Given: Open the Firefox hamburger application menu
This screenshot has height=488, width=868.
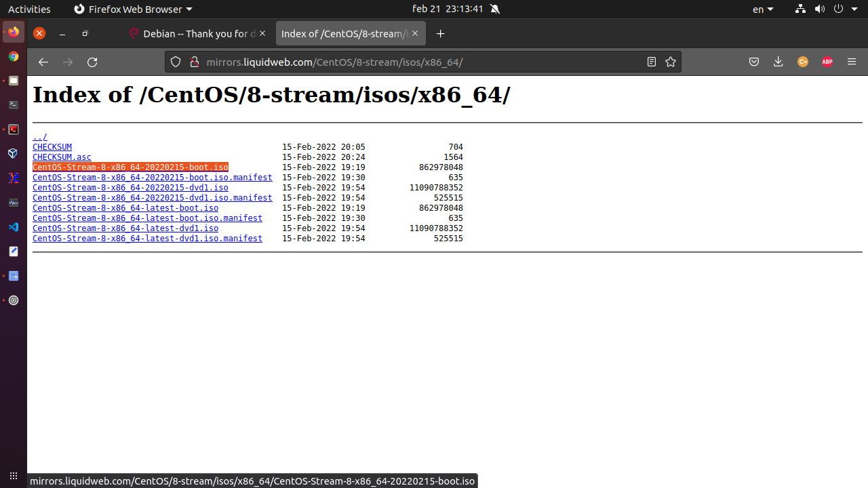Looking at the screenshot, I should [852, 62].
